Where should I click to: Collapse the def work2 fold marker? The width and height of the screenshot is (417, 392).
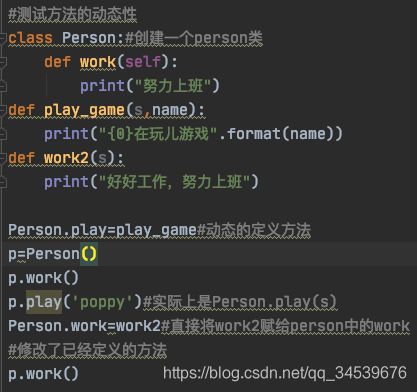coord(3,158)
